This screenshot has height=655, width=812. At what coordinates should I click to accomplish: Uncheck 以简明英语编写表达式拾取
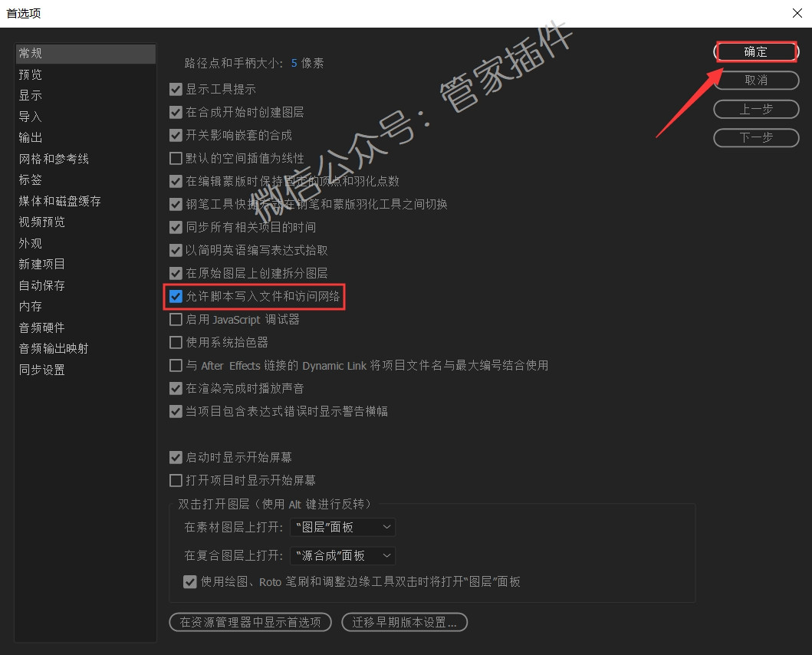tap(176, 250)
